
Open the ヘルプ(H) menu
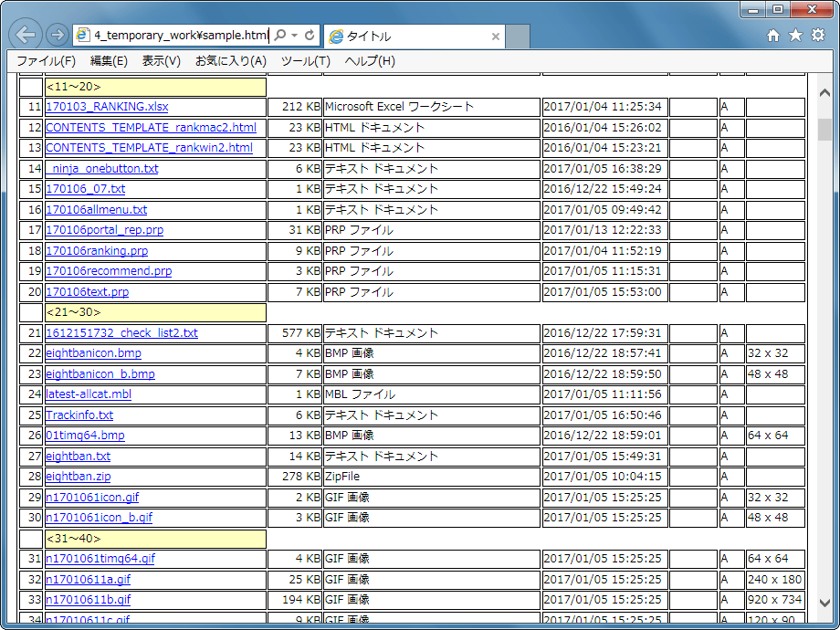[370, 61]
